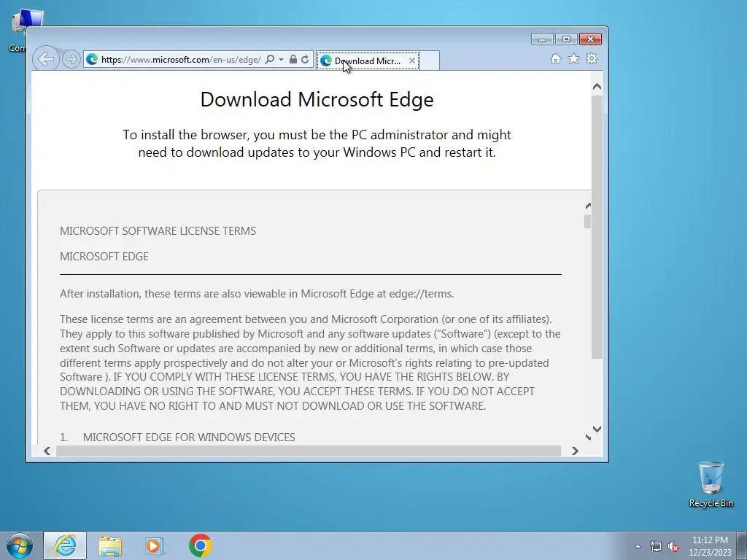Image resolution: width=747 pixels, height=560 pixels.
Task: Open Google Chrome taskbar icon
Action: [200, 545]
